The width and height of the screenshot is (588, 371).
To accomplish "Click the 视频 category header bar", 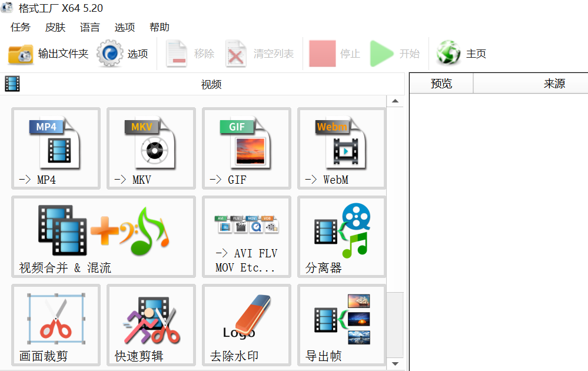I will [x=202, y=84].
